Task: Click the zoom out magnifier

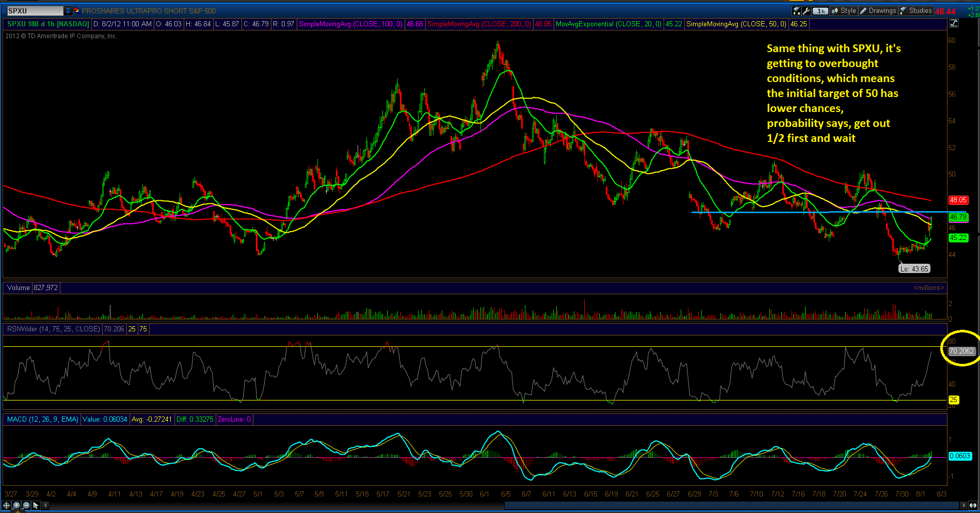Action: (26, 506)
